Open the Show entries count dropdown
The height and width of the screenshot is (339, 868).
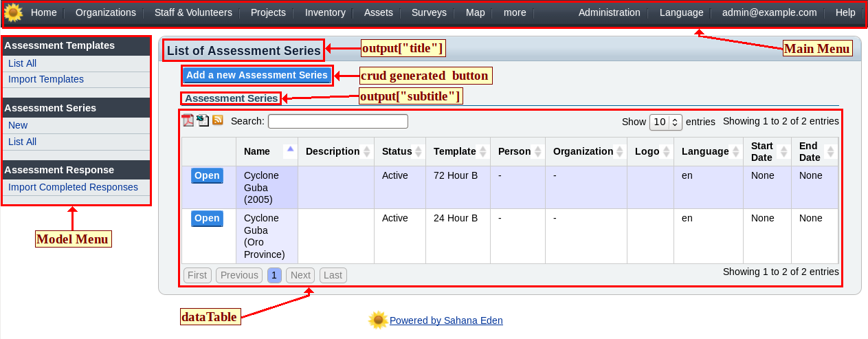(665, 122)
